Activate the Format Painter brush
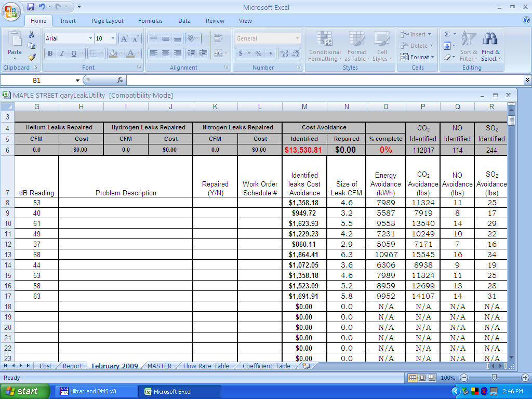 pos(31,57)
